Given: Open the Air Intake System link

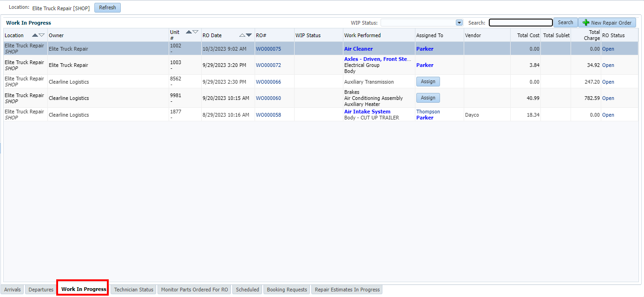Looking at the screenshot, I should (367, 112).
